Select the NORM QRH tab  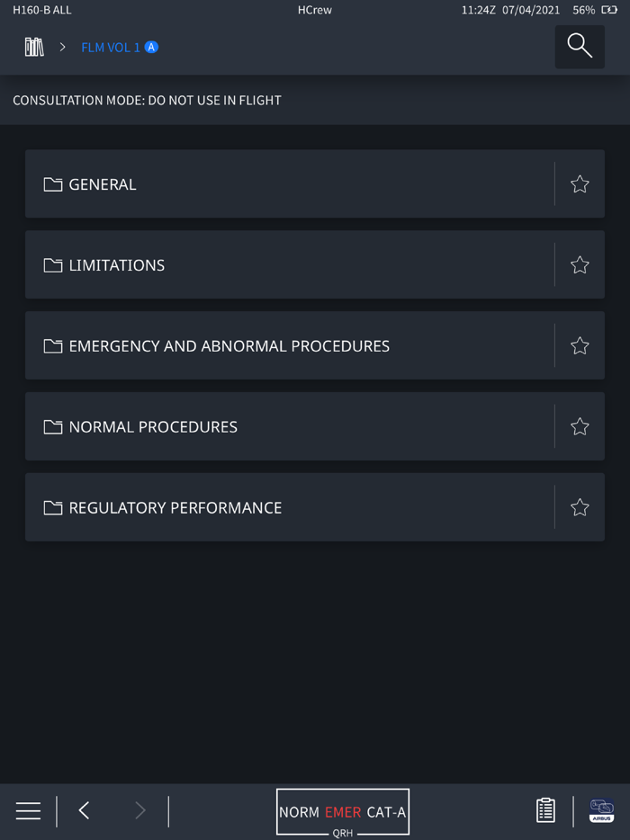(x=299, y=812)
